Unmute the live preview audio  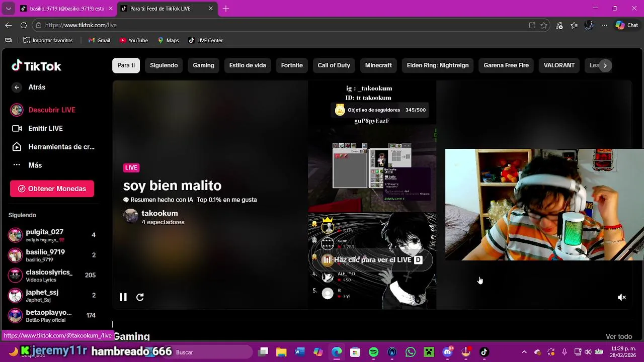(x=622, y=297)
